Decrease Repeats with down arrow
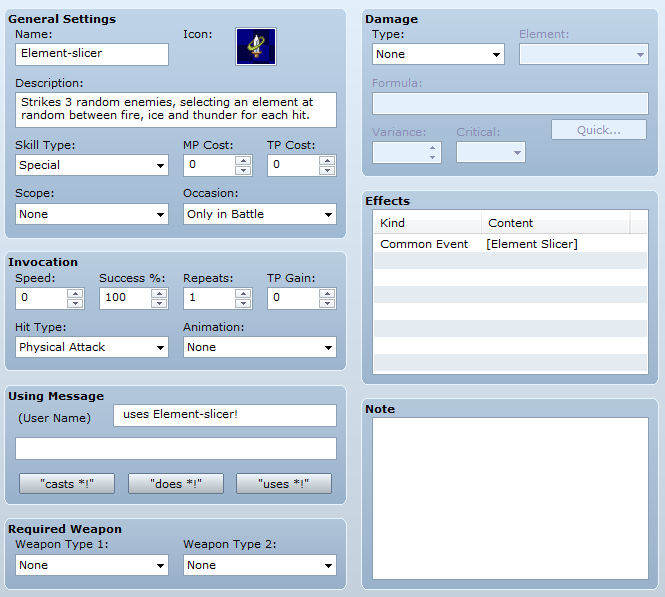665x597 pixels. pyautogui.click(x=243, y=303)
